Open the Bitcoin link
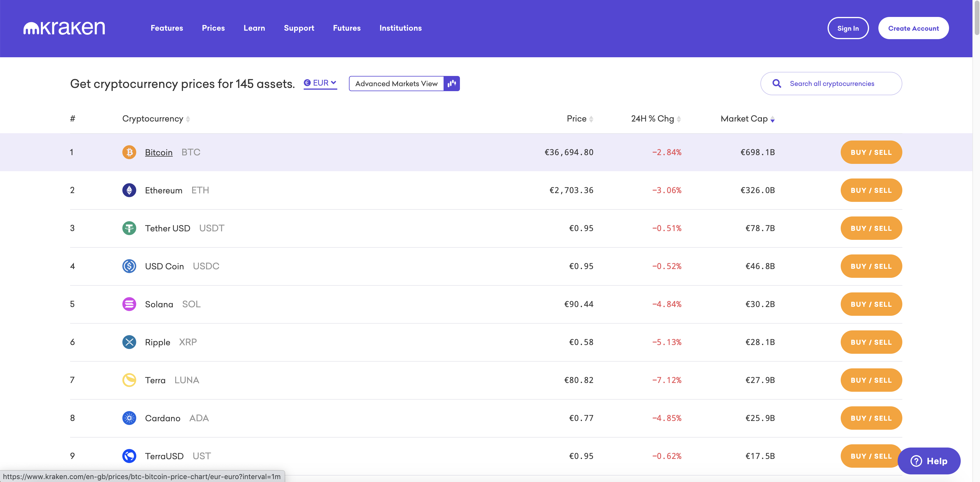The width and height of the screenshot is (980, 482). (159, 152)
